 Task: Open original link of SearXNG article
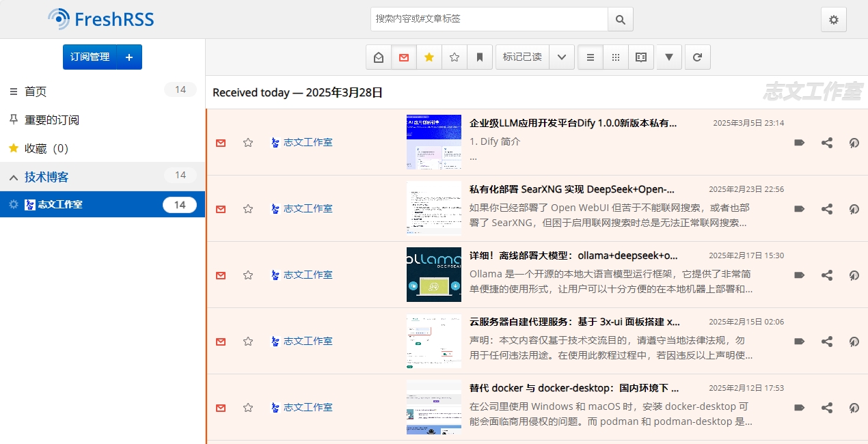pos(854,209)
